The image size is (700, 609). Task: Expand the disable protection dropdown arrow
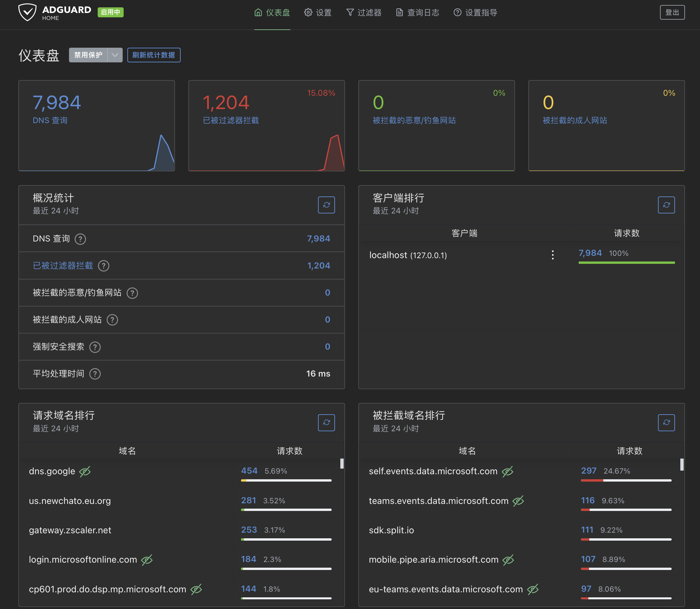point(115,55)
